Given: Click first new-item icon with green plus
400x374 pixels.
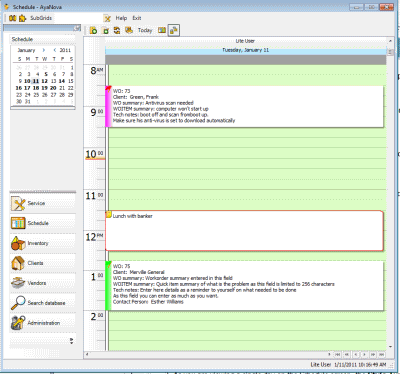Looking at the screenshot, I should [x=94, y=30].
